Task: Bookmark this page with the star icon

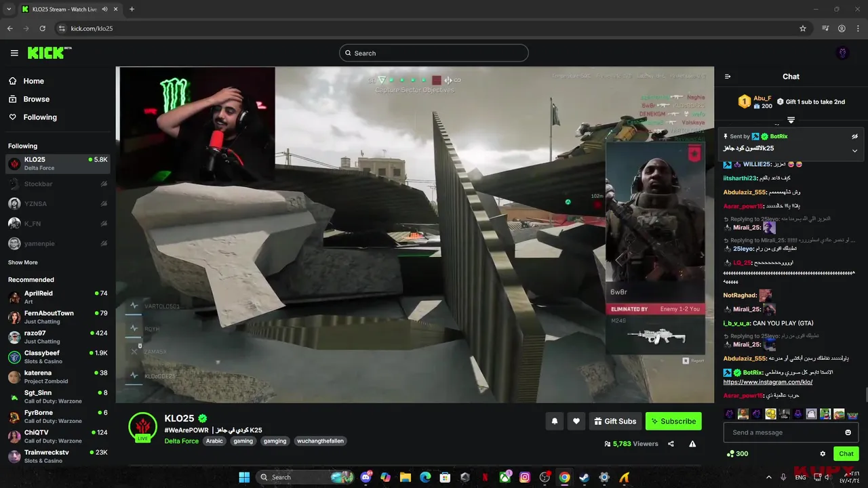Action: 803,28
